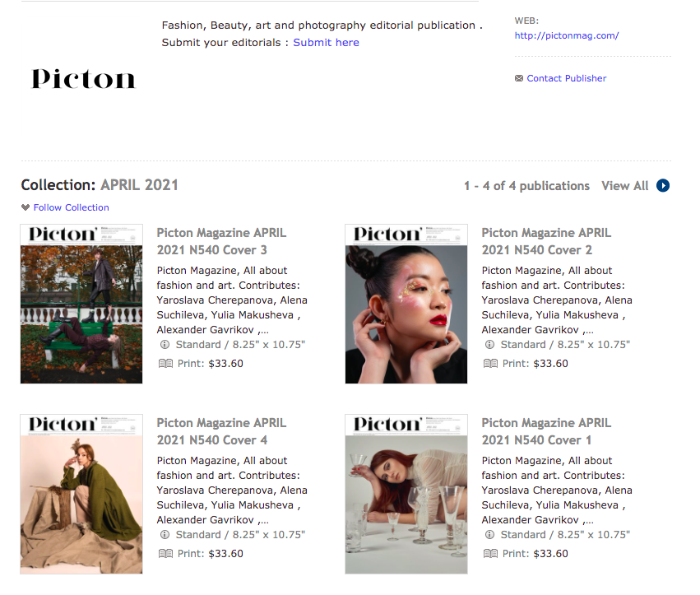Click Cover 2 print price $33.60
Screen dimensions: 700x595
click(x=551, y=363)
